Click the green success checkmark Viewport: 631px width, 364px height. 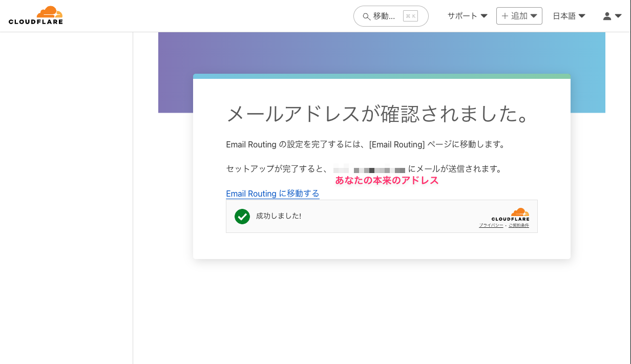point(242,217)
